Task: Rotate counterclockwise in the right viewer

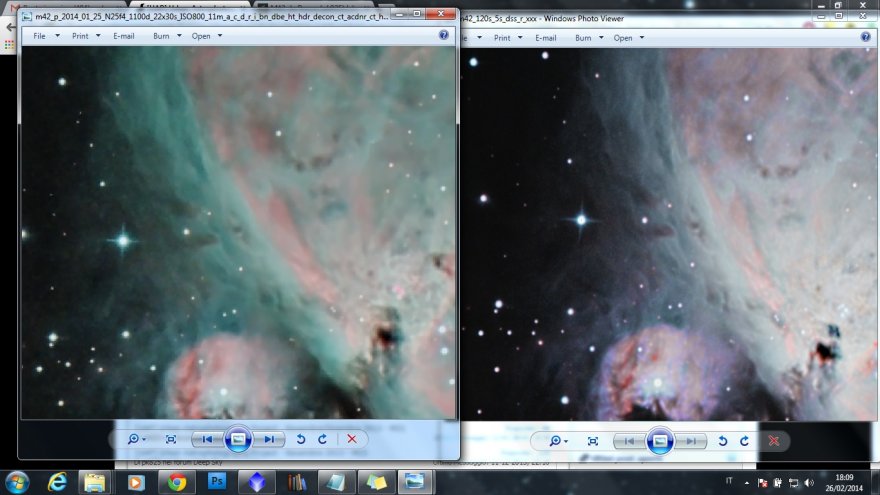Action: [x=723, y=441]
